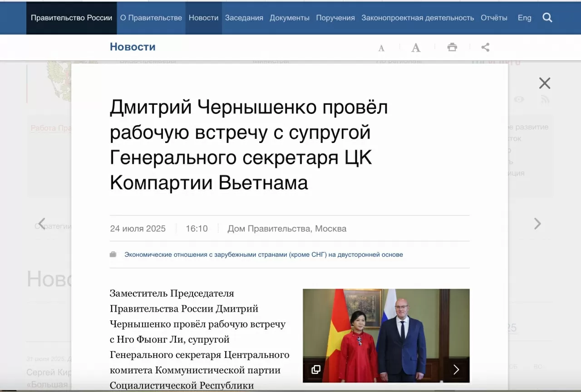Click Правительство России home link
Screen dimensions: 581x392
click(71, 18)
